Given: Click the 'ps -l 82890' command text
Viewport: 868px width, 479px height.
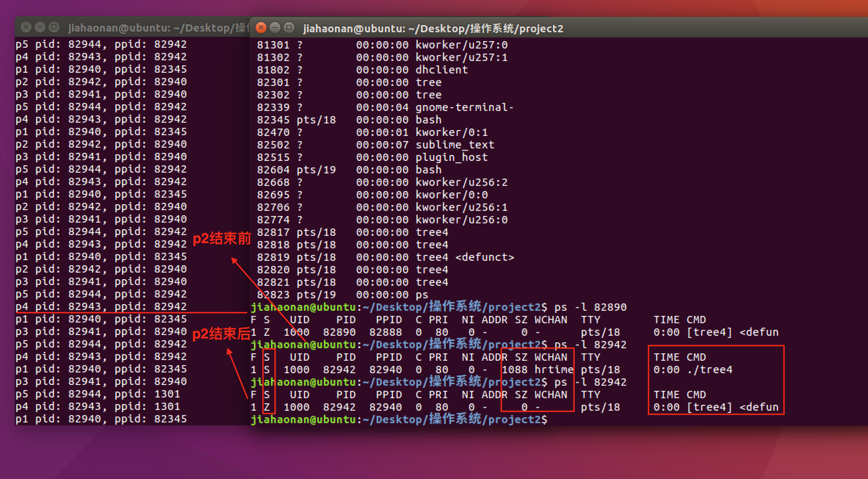Looking at the screenshot, I should point(590,307).
